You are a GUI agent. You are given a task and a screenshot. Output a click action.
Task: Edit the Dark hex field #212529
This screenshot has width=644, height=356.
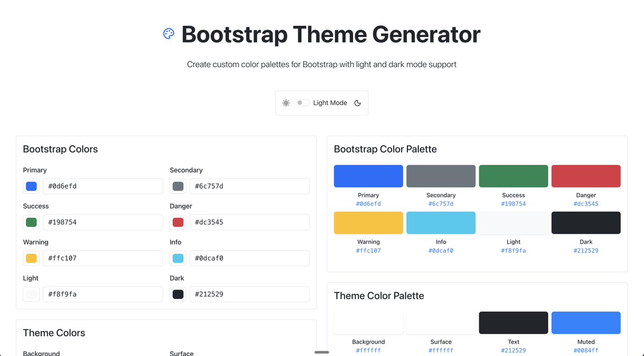[x=250, y=294]
